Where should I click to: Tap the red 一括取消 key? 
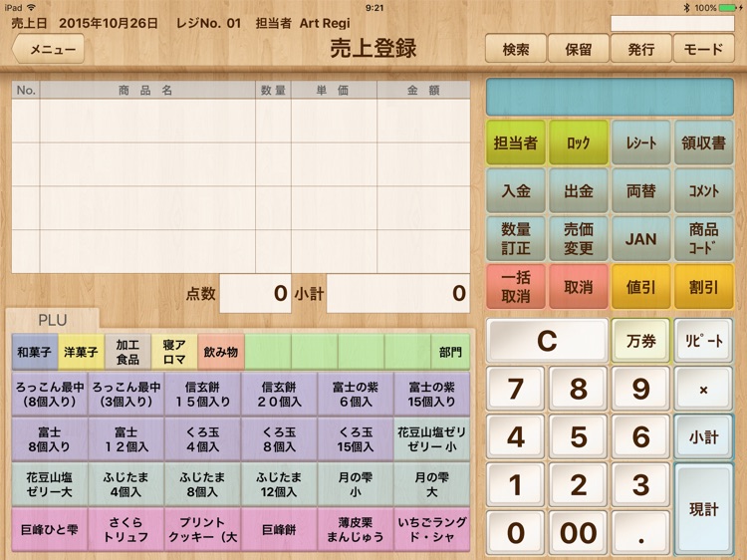click(516, 287)
